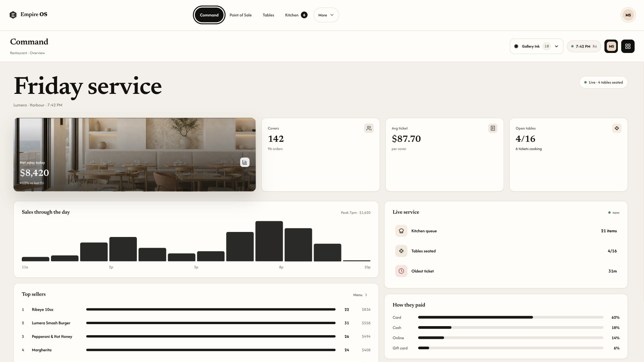
Task: Open the round MS avatar
Action: coord(628,15)
